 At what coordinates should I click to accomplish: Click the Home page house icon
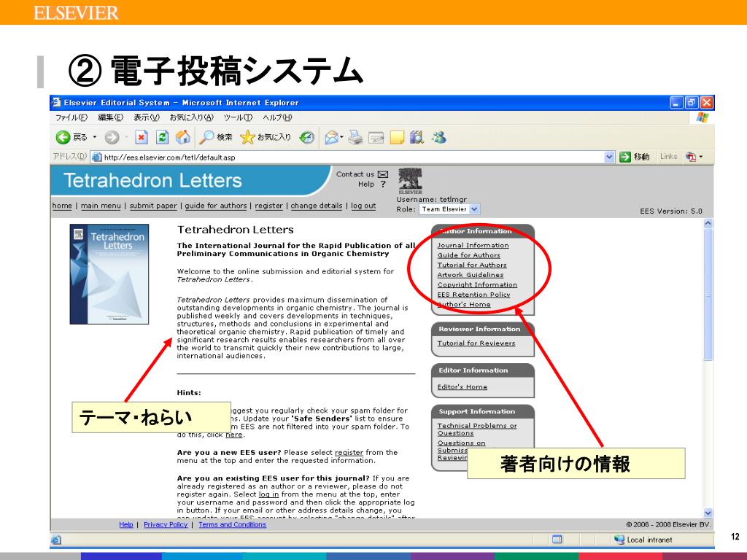click(x=183, y=138)
